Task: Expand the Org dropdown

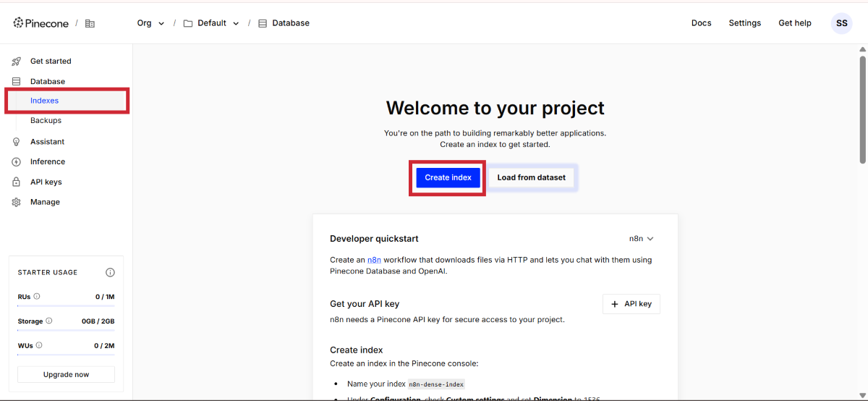Action: pos(150,23)
